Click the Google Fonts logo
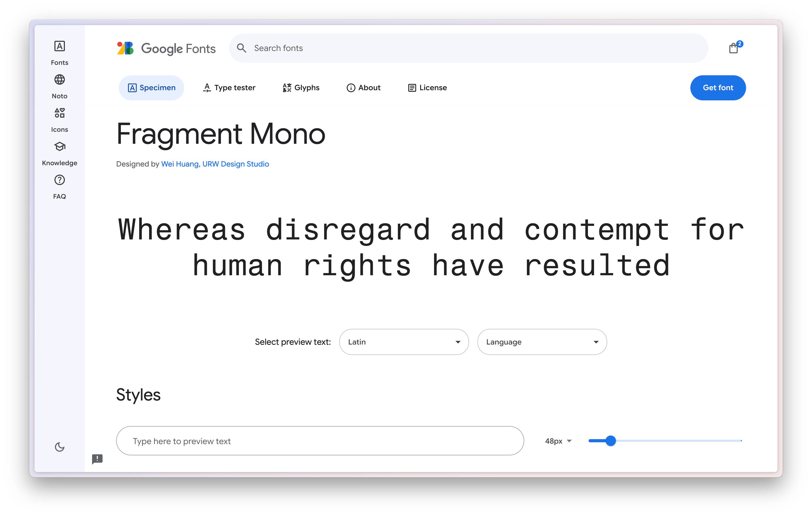 (x=166, y=48)
